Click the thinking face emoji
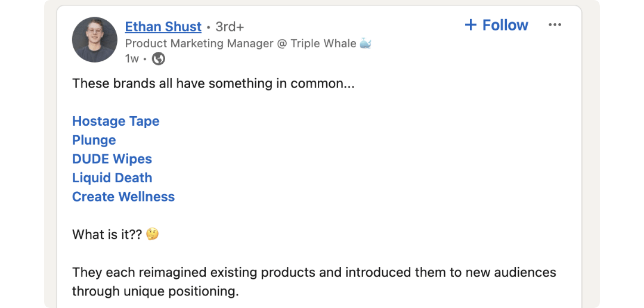This screenshot has width=644, height=308. click(x=153, y=234)
